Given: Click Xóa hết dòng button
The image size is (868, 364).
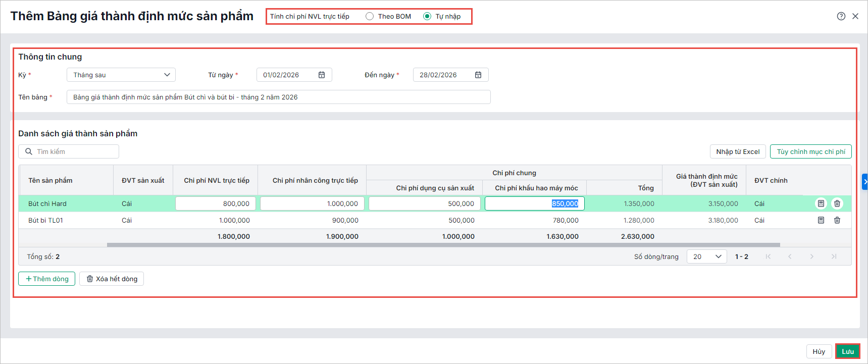Looking at the screenshot, I should [112, 279].
